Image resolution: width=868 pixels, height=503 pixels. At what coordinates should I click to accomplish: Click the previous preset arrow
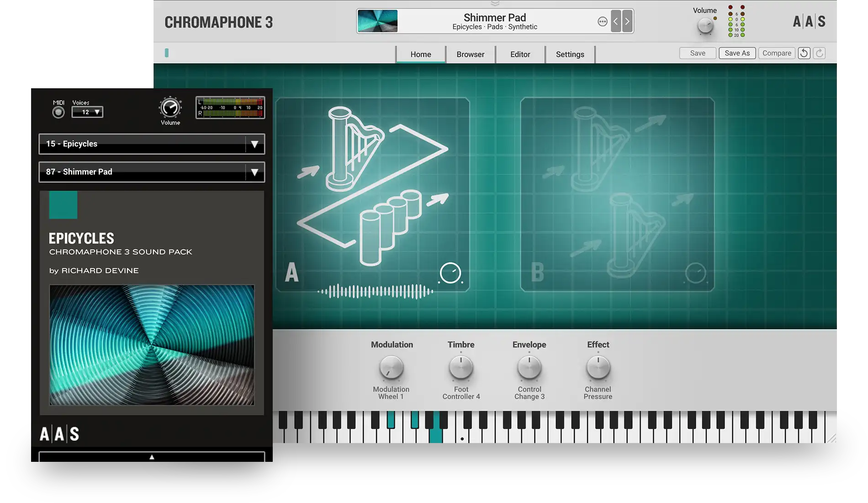pyautogui.click(x=615, y=21)
